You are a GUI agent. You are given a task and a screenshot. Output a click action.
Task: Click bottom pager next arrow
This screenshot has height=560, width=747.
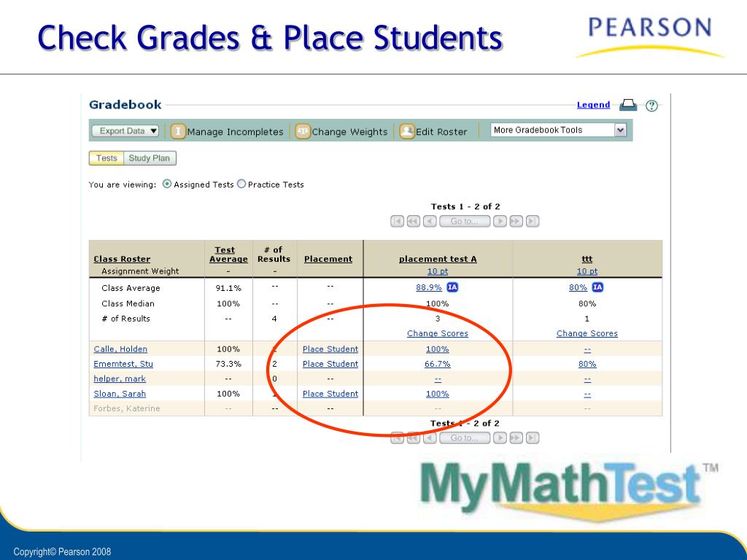coord(500,438)
